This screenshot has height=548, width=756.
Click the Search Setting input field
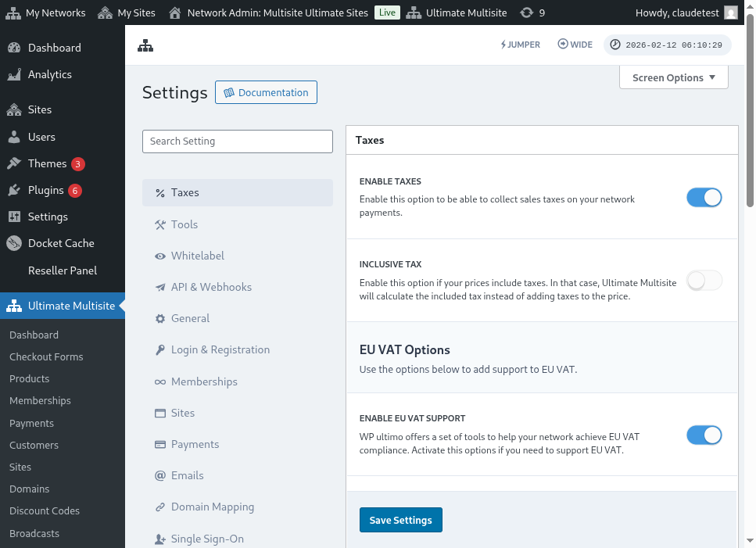click(237, 141)
